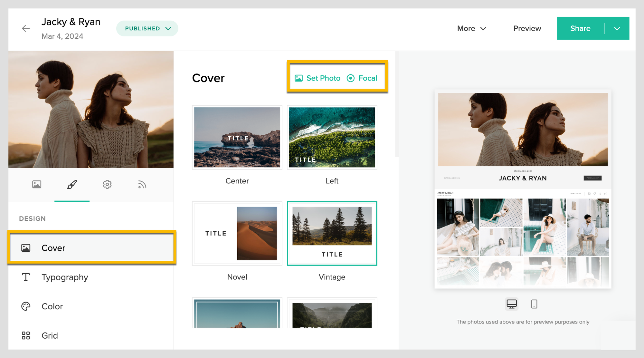Open the Share button dropdown arrow
The width and height of the screenshot is (644, 358).
coord(617,28)
